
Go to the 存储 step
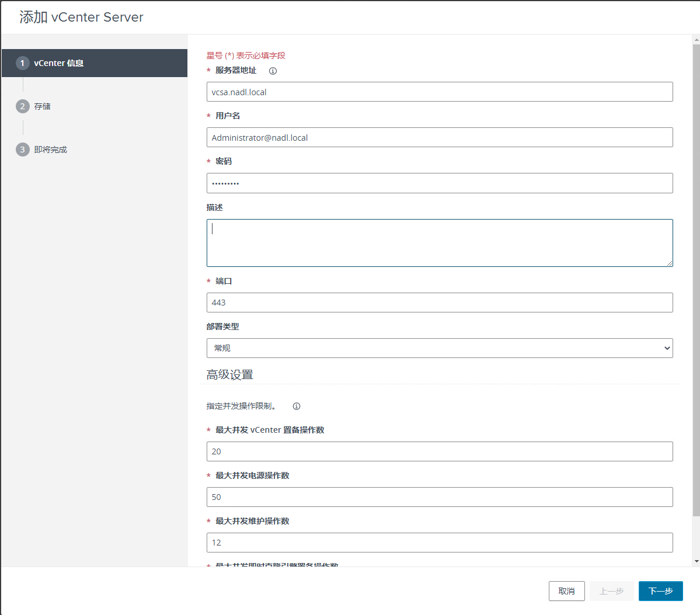(33, 106)
